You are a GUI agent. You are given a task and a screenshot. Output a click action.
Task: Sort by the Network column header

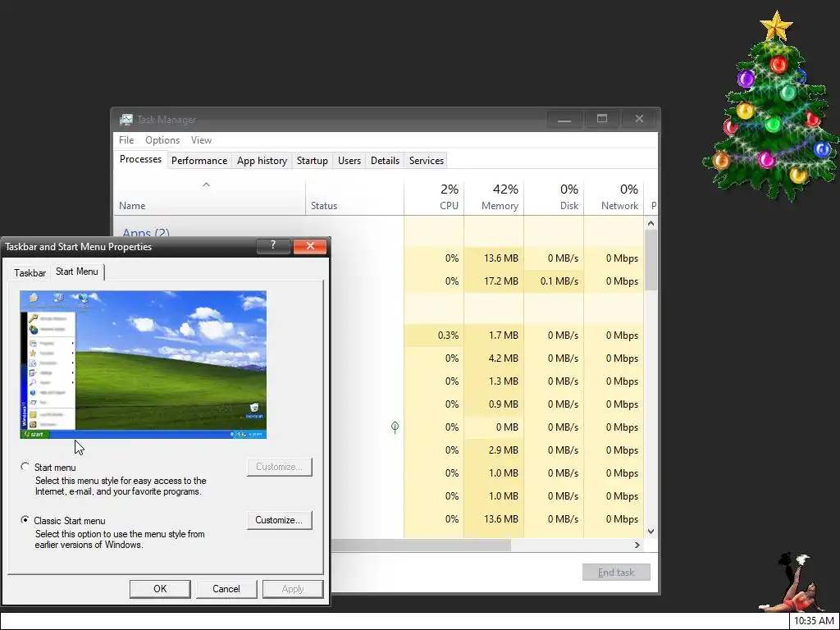click(614, 197)
